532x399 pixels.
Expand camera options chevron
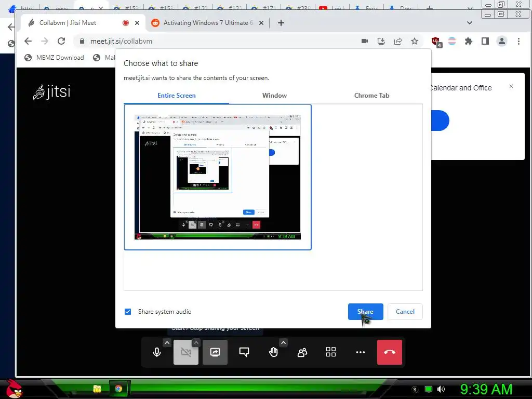(196, 343)
